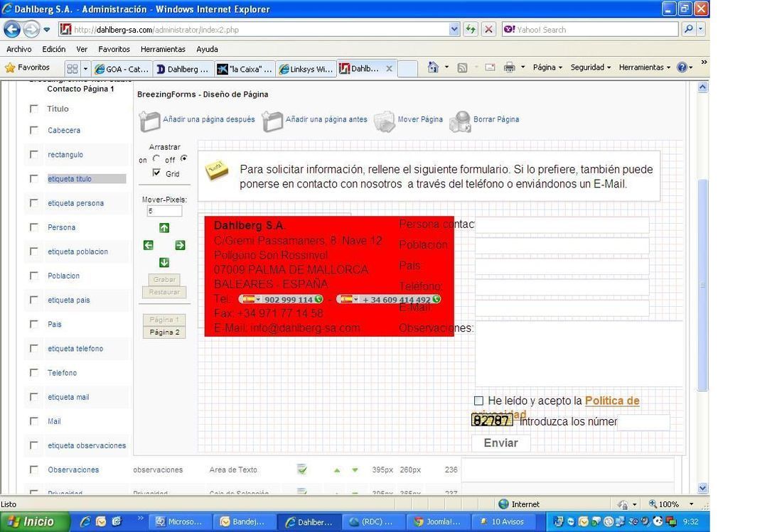This screenshot has height=532, width=782.
Task: Open the Archivo menu
Action: pyautogui.click(x=19, y=49)
